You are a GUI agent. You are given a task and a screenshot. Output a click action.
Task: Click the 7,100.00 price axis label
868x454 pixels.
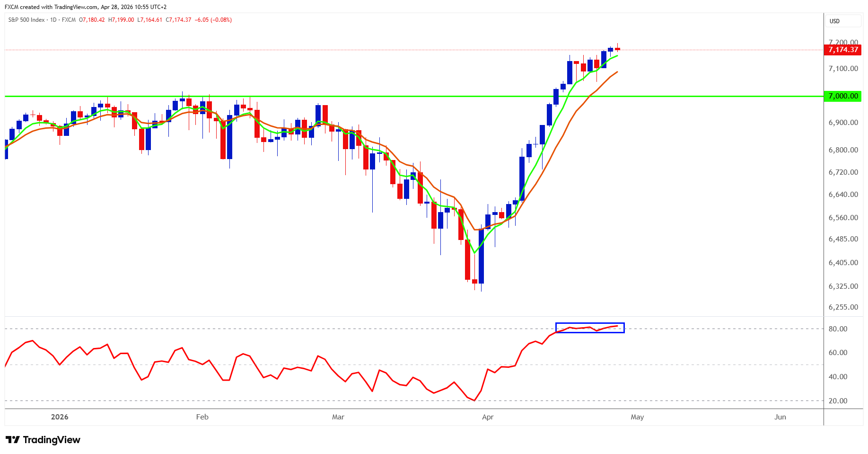click(x=843, y=69)
